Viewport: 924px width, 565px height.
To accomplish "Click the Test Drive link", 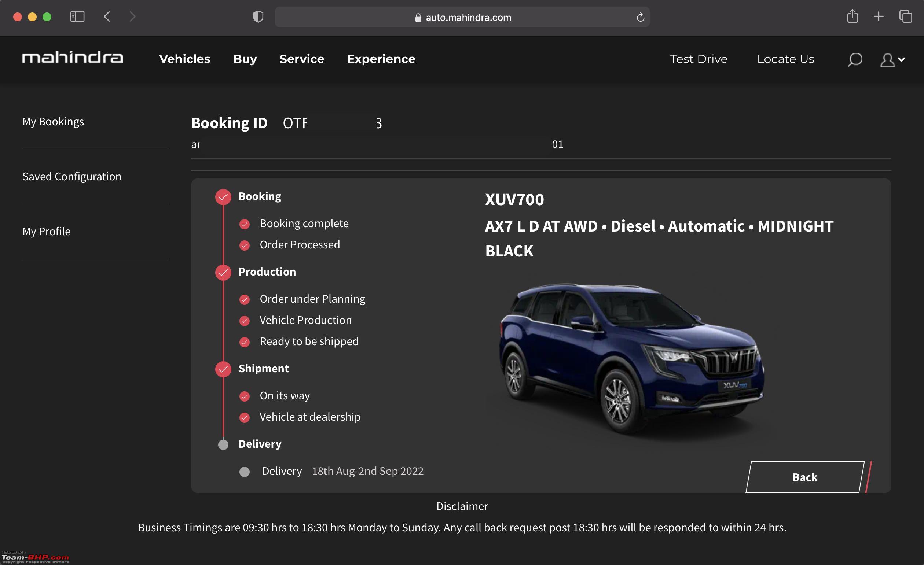I will click(698, 59).
